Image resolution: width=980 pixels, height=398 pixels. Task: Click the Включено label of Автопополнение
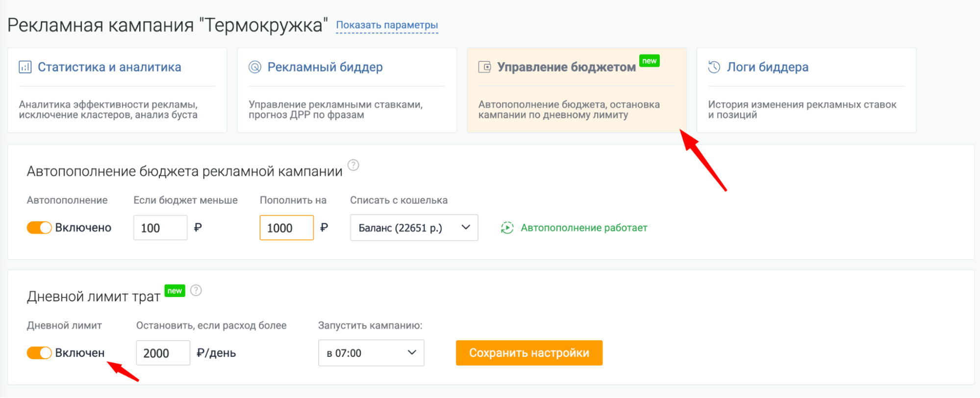(83, 228)
